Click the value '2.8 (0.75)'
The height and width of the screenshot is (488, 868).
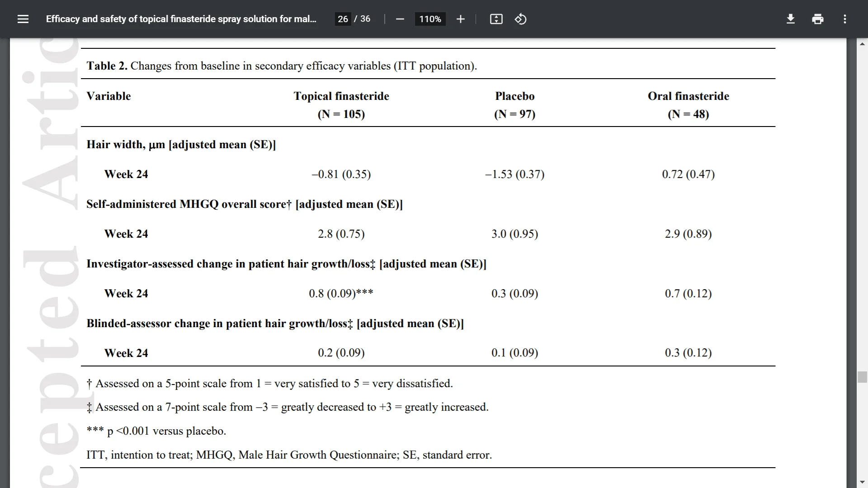pyautogui.click(x=341, y=234)
